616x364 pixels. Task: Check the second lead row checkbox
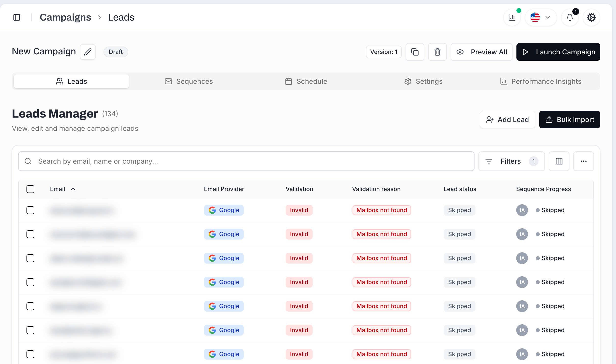[x=30, y=234]
